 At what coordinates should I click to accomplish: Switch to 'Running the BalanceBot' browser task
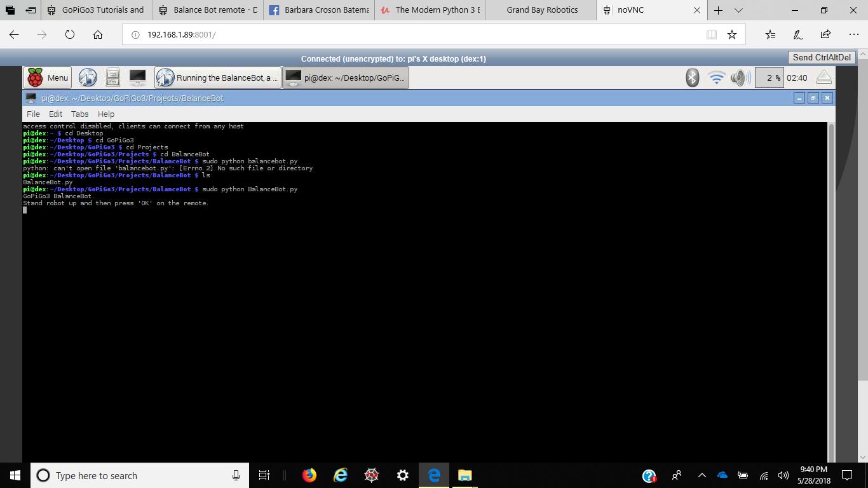[217, 78]
